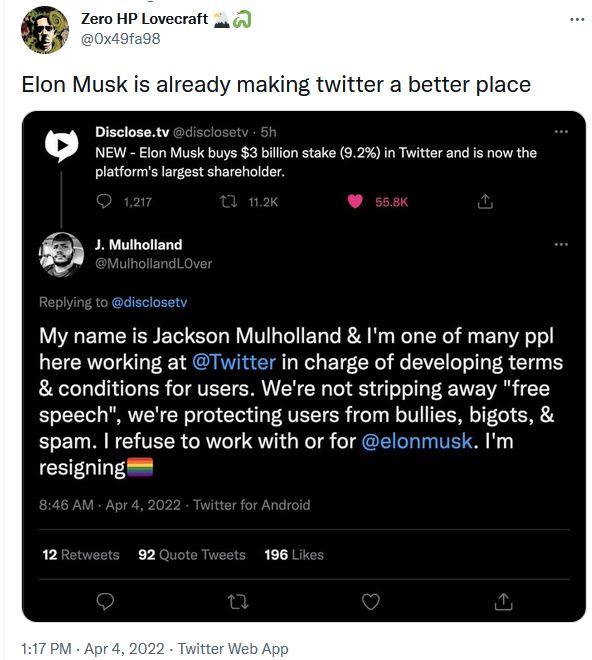This screenshot has width=592, height=660.
Task: Click the retweet icon below Mulholland tweet
Action: [238, 602]
